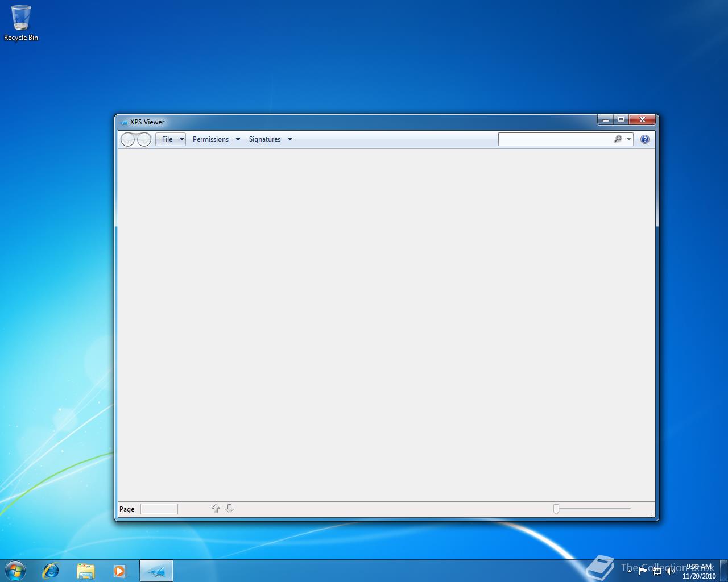The width and height of the screenshot is (728, 582).
Task: Launch Internet Explorer from the taskbar
Action: point(51,571)
